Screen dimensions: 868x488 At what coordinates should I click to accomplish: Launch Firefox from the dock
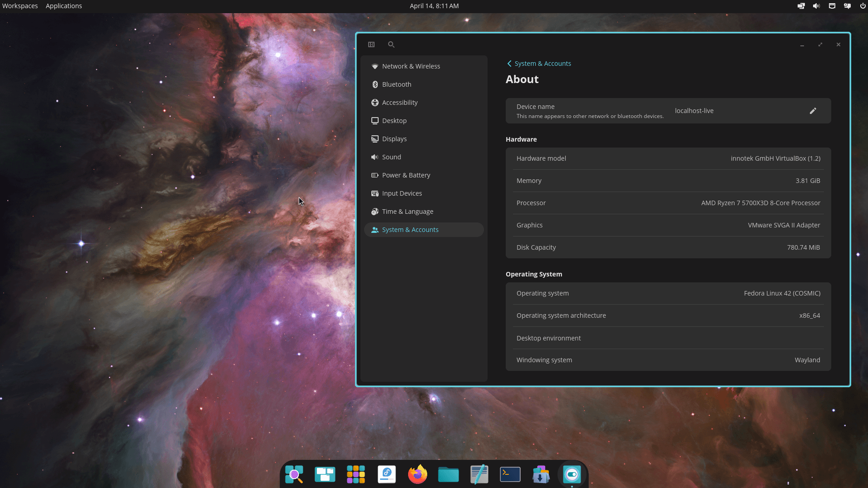tap(417, 474)
